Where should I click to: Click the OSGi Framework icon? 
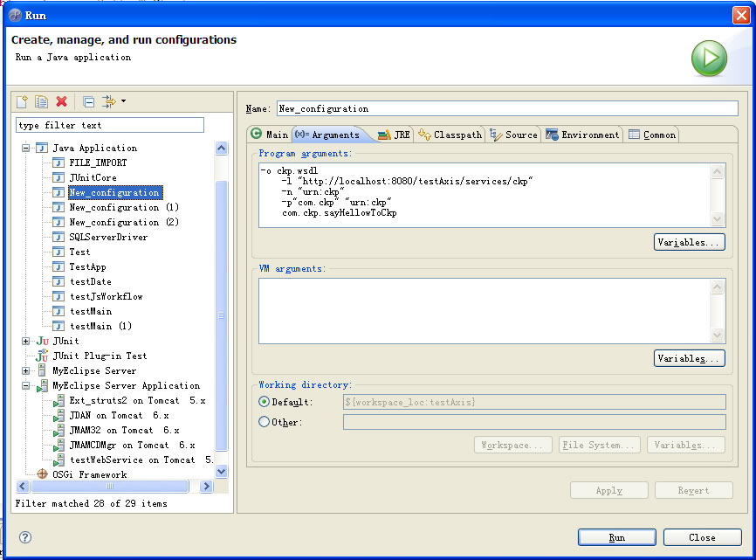tap(43, 474)
